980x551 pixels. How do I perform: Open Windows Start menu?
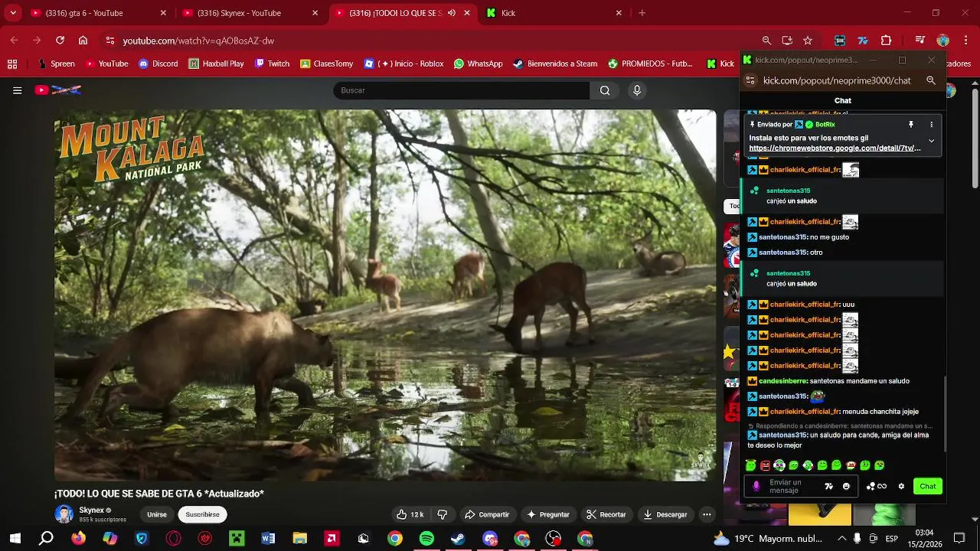(15, 539)
